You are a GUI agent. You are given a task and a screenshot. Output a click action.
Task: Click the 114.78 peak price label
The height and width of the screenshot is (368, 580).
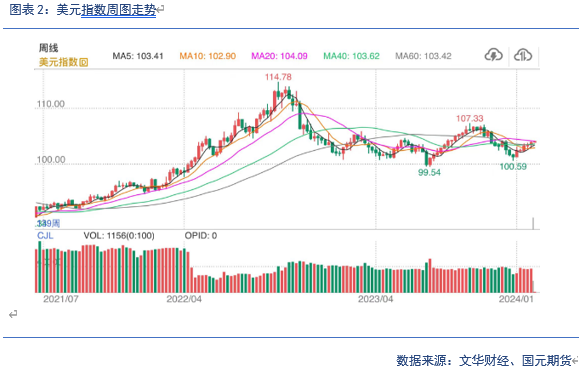pos(278,77)
